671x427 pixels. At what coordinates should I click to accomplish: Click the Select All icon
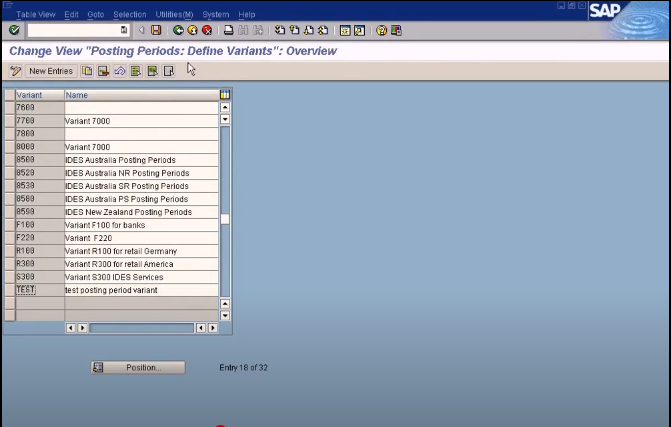(x=136, y=71)
